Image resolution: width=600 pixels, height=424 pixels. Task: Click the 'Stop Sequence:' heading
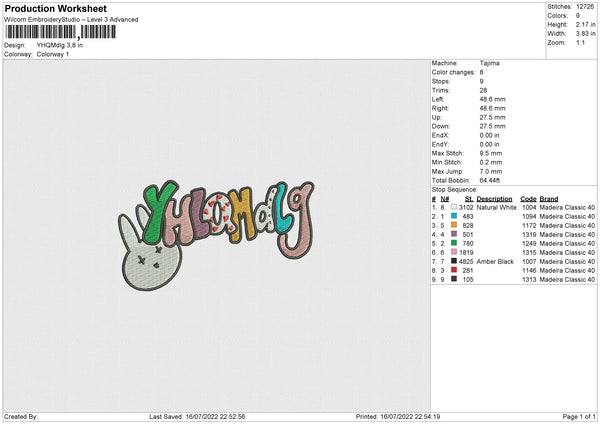455,190
